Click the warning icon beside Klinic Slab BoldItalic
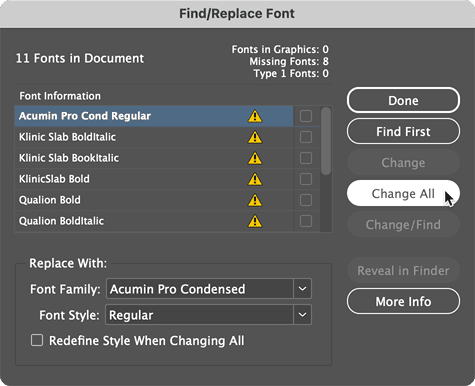Image resolution: width=475 pixels, height=386 pixels. point(255,137)
